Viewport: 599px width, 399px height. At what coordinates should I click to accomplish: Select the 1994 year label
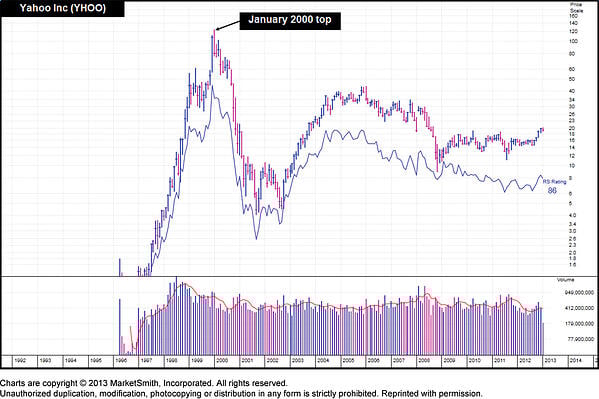[71, 361]
